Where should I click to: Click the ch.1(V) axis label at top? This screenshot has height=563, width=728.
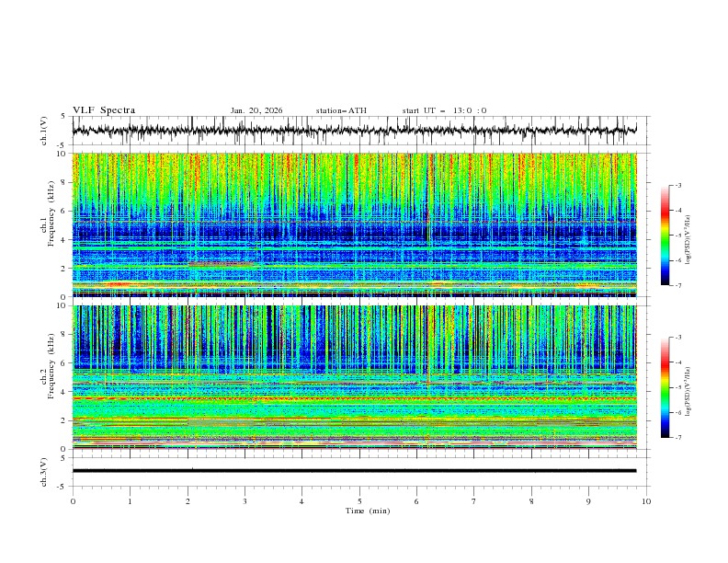coord(45,131)
